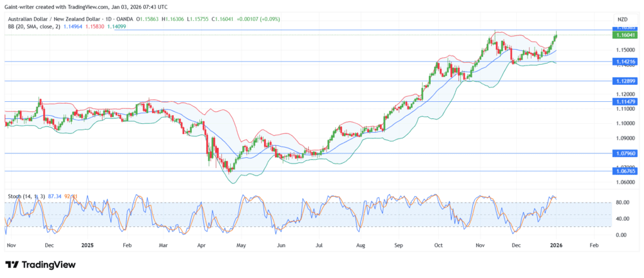
Task: Click Bollinger basis value 1.14964
Action: click(74, 26)
